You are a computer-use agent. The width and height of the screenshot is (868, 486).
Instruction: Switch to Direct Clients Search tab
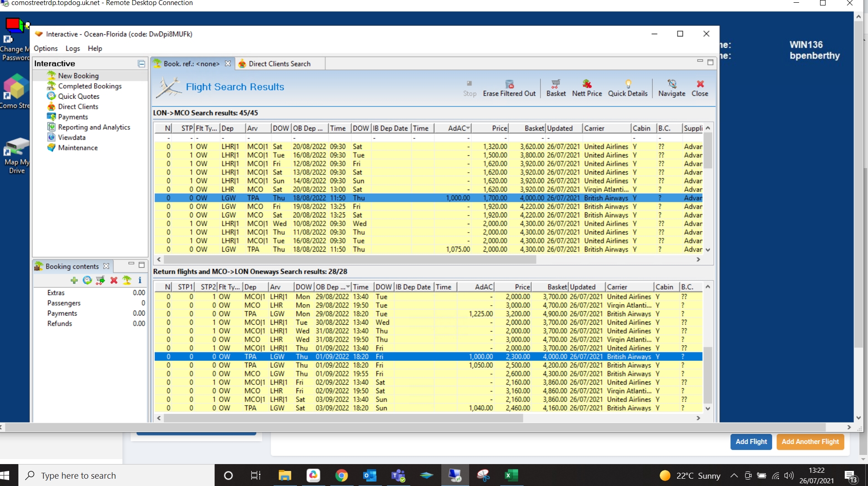[x=279, y=64]
